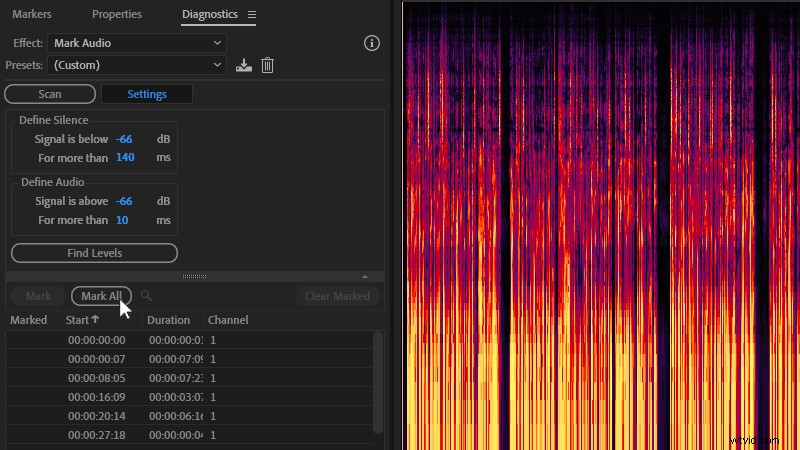Select the Diagnostics tab
800x450 pixels.
pos(210,14)
